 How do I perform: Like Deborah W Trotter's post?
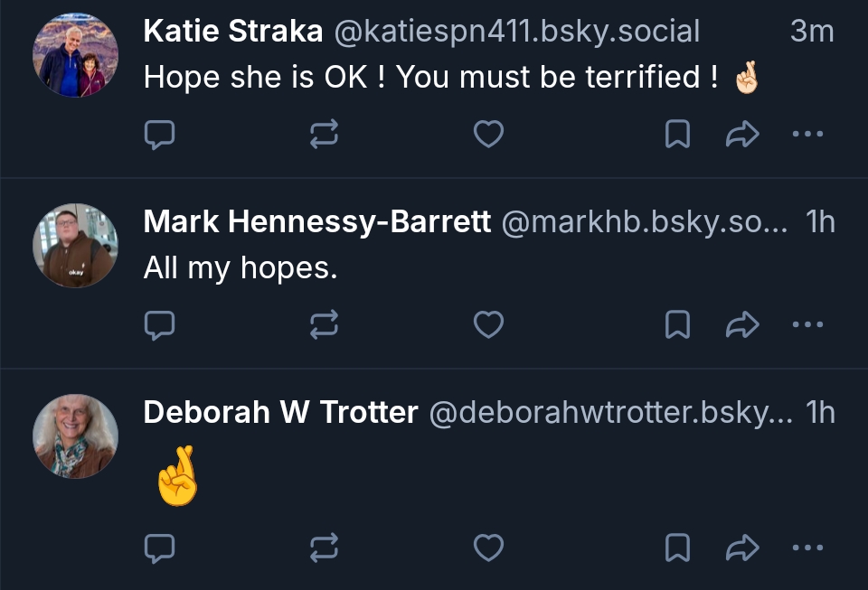[488, 547]
